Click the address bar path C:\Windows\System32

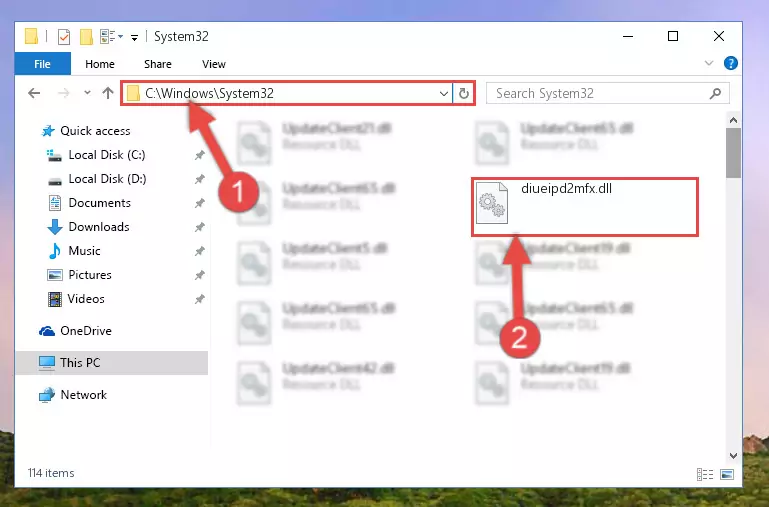(x=209, y=93)
